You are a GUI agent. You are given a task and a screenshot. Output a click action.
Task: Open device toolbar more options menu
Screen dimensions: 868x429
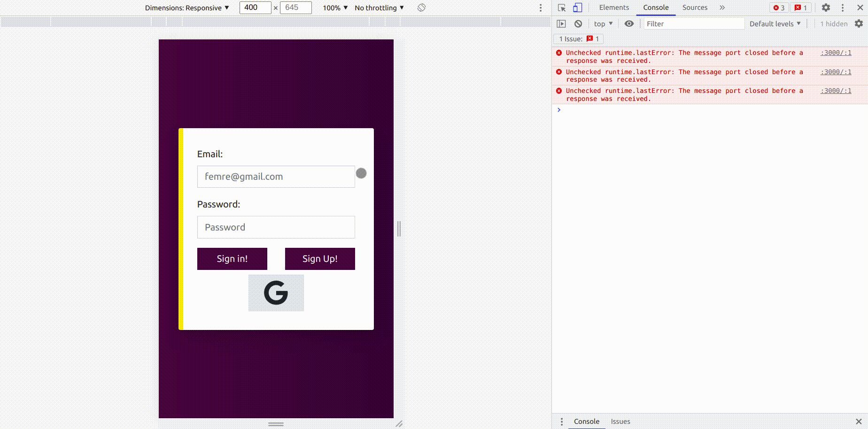[541, 8]
